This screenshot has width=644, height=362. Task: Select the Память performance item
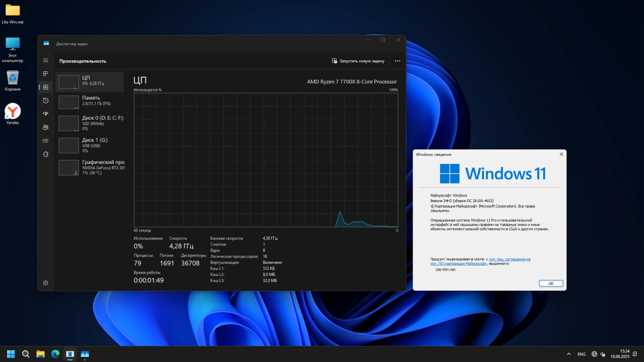click(x=90, y=102)
